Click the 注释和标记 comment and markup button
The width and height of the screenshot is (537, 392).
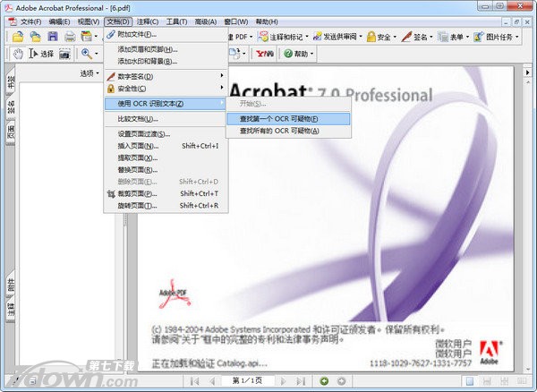(281, 37)
